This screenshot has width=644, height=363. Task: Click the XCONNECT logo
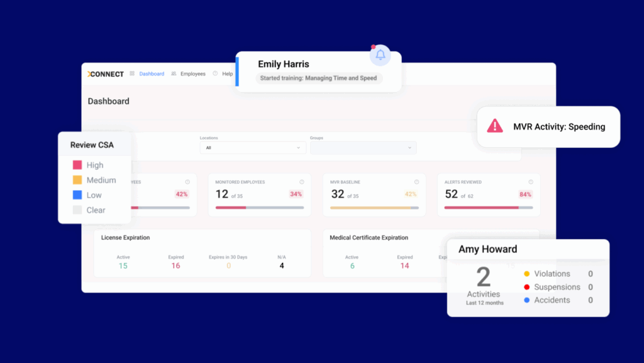(105, 74)
